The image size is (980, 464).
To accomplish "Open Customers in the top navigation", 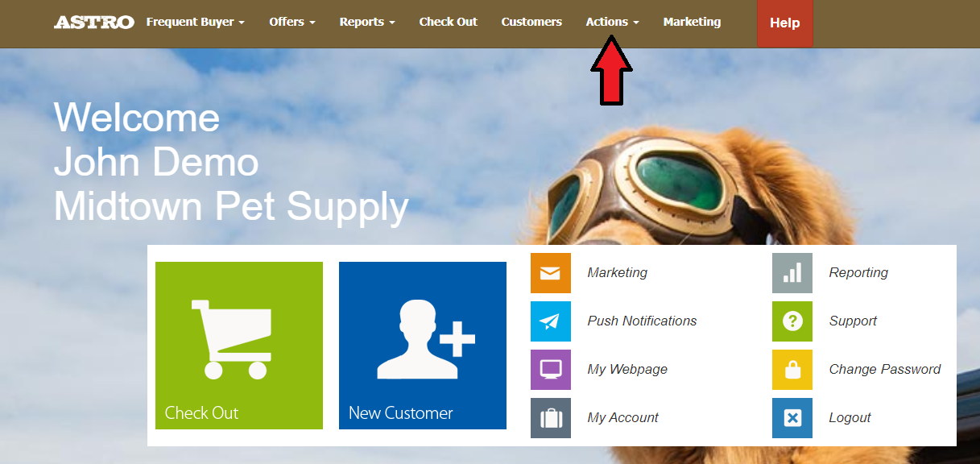I will 531,23.
